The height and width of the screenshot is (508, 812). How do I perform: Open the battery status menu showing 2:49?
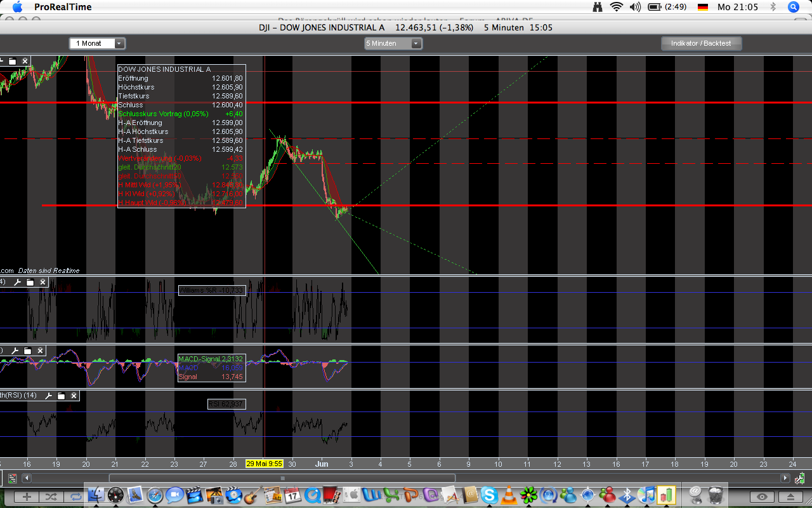pyautogui.click(x=668, y=7)
